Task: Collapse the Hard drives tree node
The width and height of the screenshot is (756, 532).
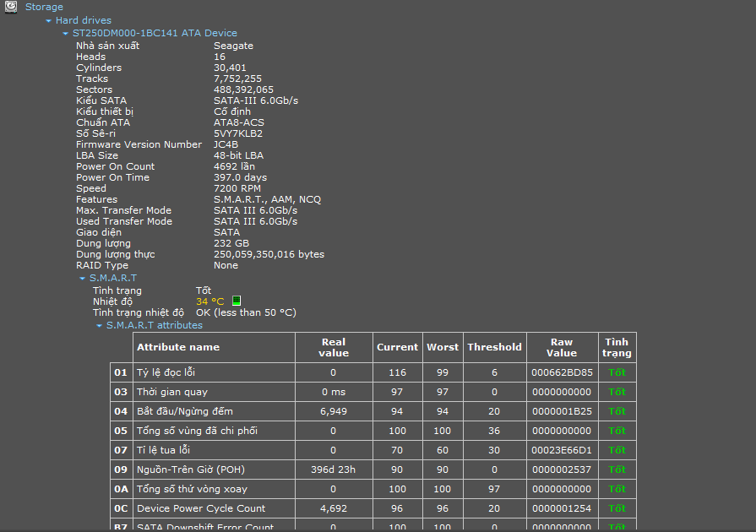Action: pyautogui.click(x=48, y=21)
